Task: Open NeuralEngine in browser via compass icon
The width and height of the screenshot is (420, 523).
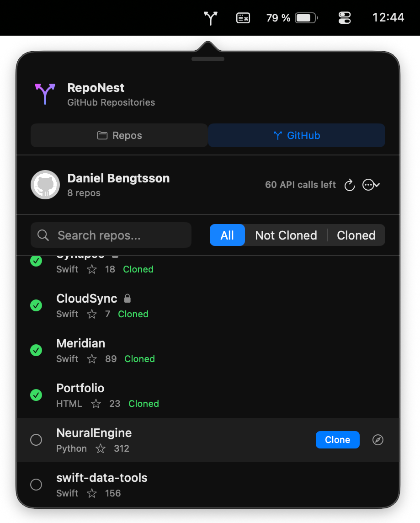Action: (x=378, y=440)
